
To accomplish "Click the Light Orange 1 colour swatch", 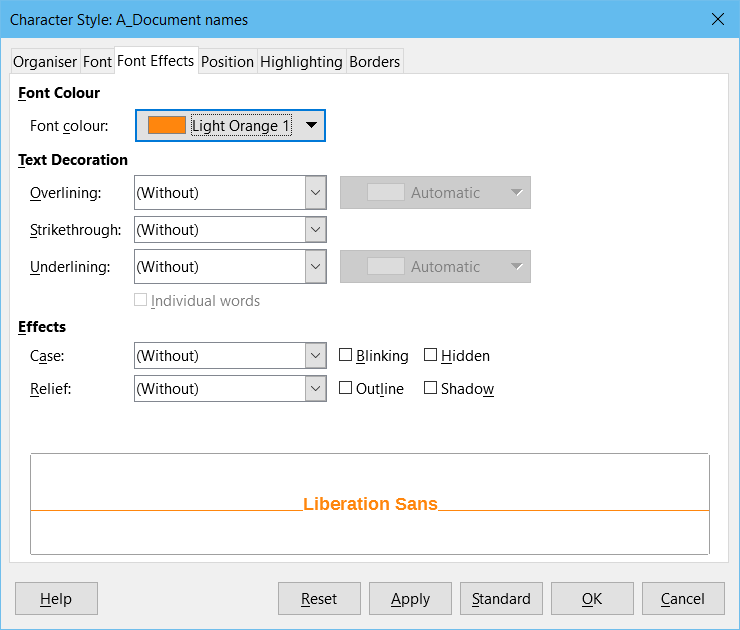I will (x=167, y=125).
